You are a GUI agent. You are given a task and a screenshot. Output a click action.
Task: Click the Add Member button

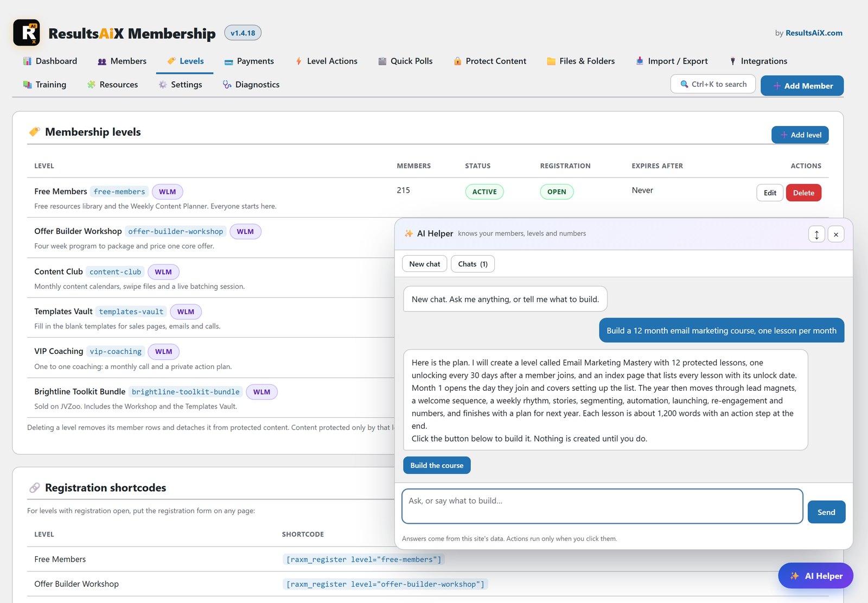click(802, 86)
